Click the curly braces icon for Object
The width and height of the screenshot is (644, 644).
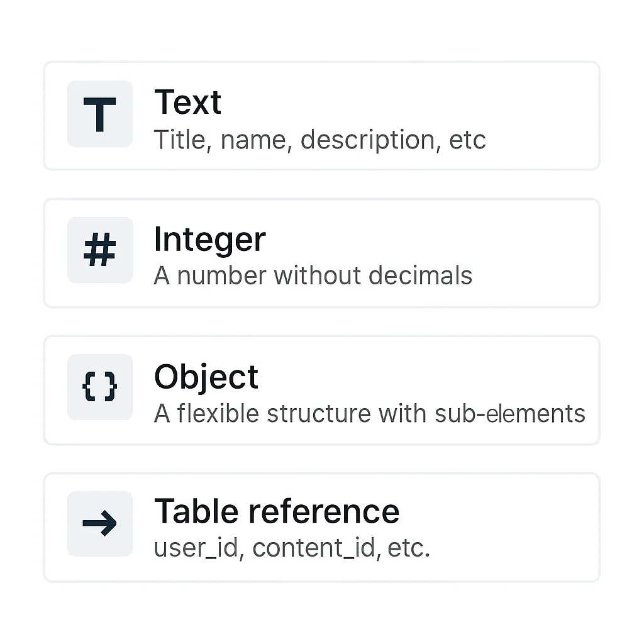coord(100,387)
